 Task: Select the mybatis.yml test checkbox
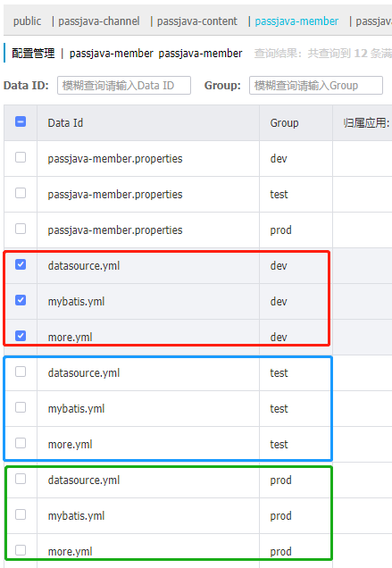21,407
